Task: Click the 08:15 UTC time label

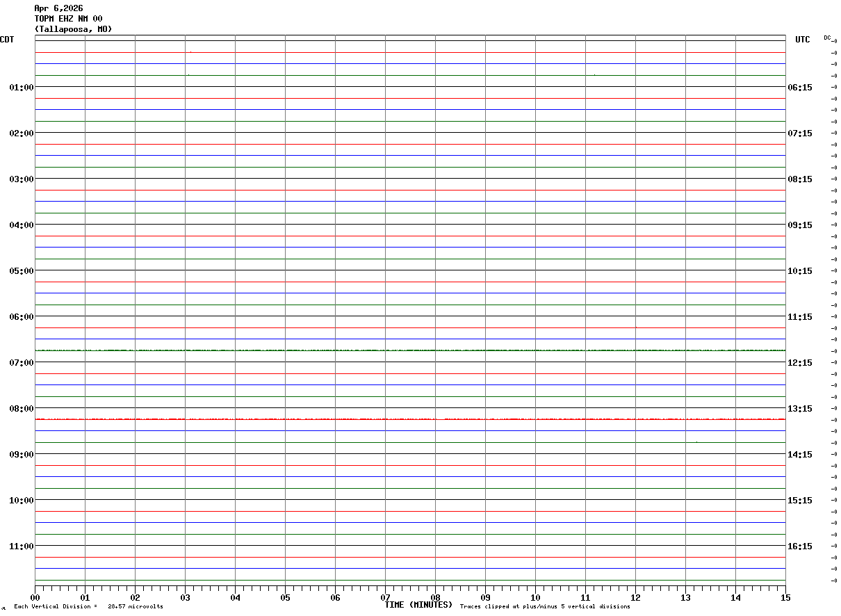Action: (x=799, y=179)
